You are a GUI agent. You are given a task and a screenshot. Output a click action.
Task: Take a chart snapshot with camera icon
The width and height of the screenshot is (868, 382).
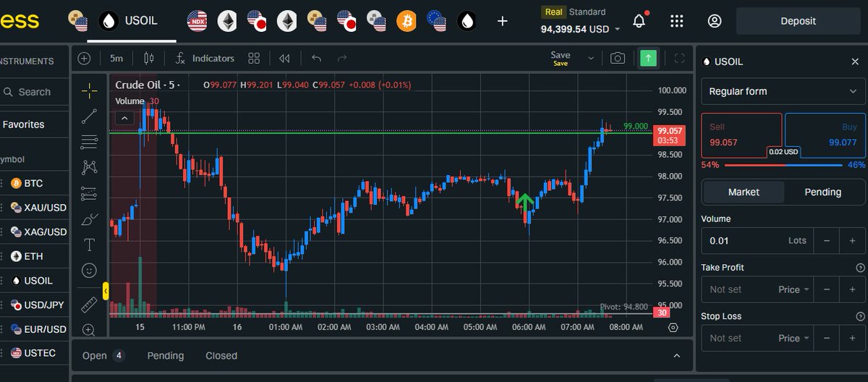(617, 58)
